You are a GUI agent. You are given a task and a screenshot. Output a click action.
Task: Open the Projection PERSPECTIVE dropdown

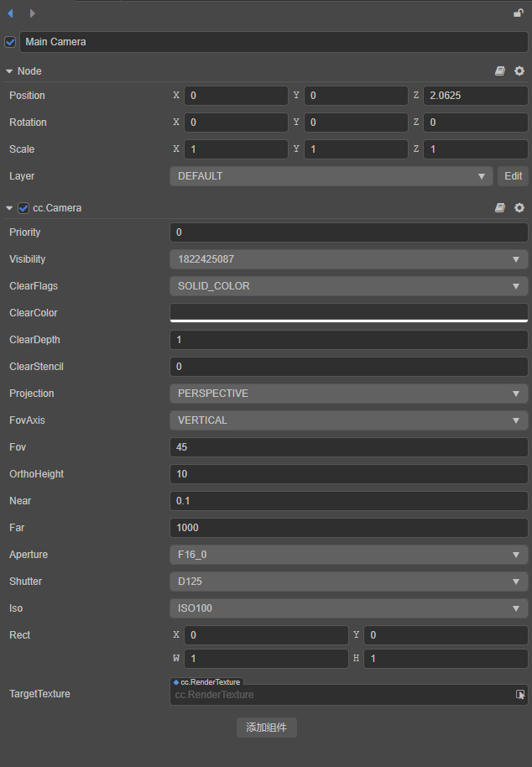click(x=348, y=394)
